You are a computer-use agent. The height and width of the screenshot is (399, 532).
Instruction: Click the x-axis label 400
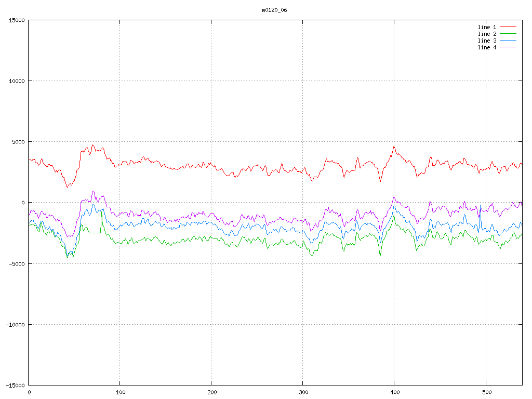point(395,393)
